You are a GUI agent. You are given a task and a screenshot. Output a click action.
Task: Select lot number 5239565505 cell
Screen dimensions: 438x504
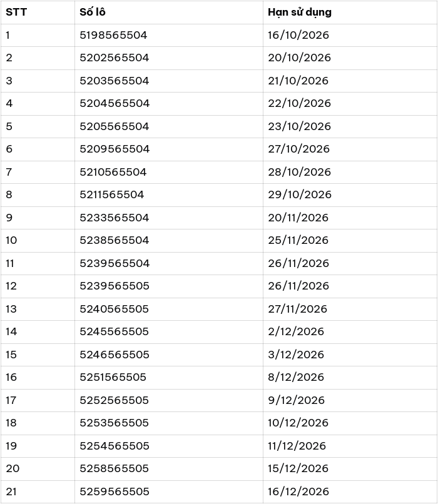coord(115,286)
